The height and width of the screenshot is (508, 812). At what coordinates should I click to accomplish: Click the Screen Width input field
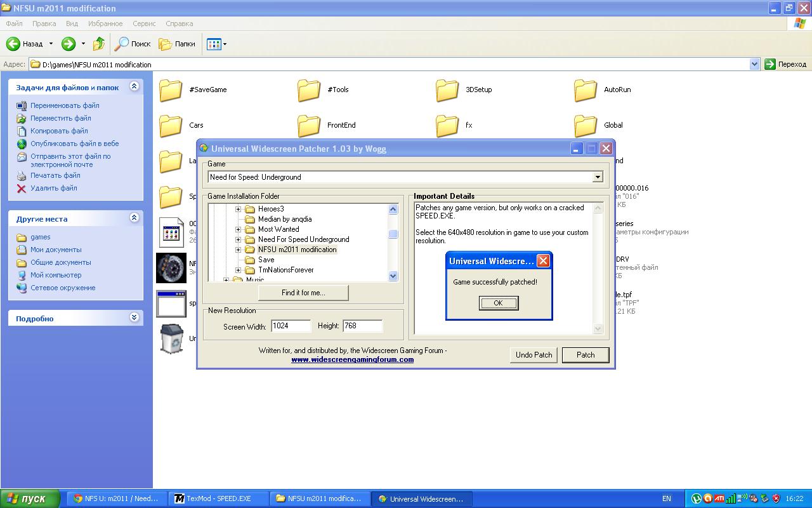click(x=291, y=326)
